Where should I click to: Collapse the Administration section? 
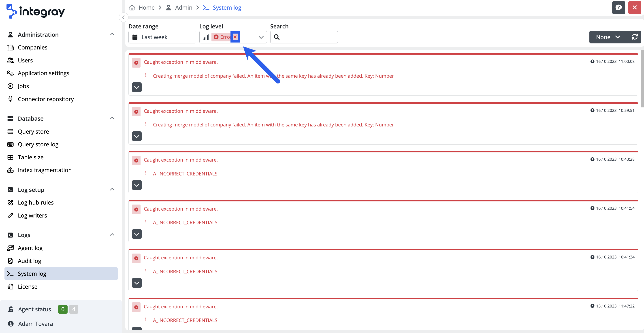click(x=112, y=34)
